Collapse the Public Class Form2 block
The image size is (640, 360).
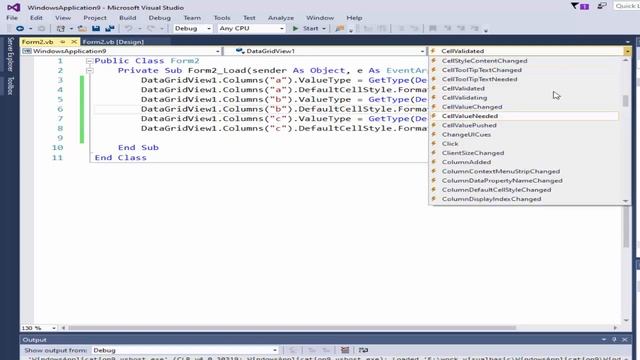pyautogui.click(x=89, y=61)
